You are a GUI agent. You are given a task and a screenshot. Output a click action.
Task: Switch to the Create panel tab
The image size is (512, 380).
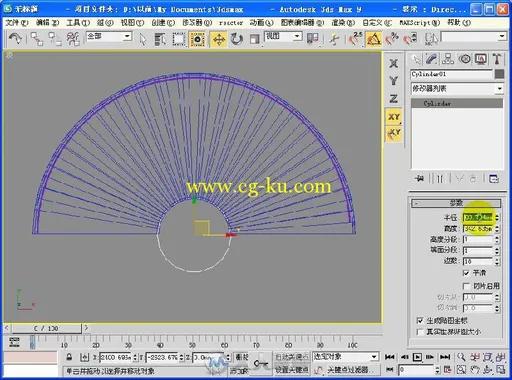point(416,59)
